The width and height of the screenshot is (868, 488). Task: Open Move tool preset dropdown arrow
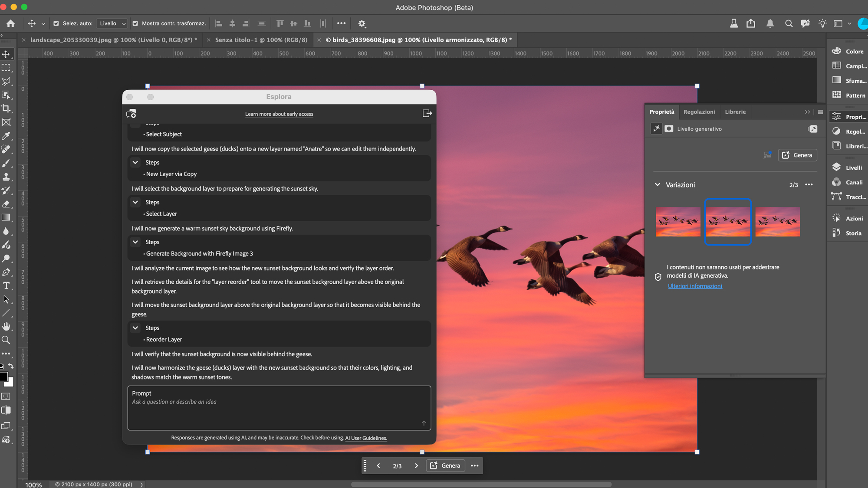(43, 23)
